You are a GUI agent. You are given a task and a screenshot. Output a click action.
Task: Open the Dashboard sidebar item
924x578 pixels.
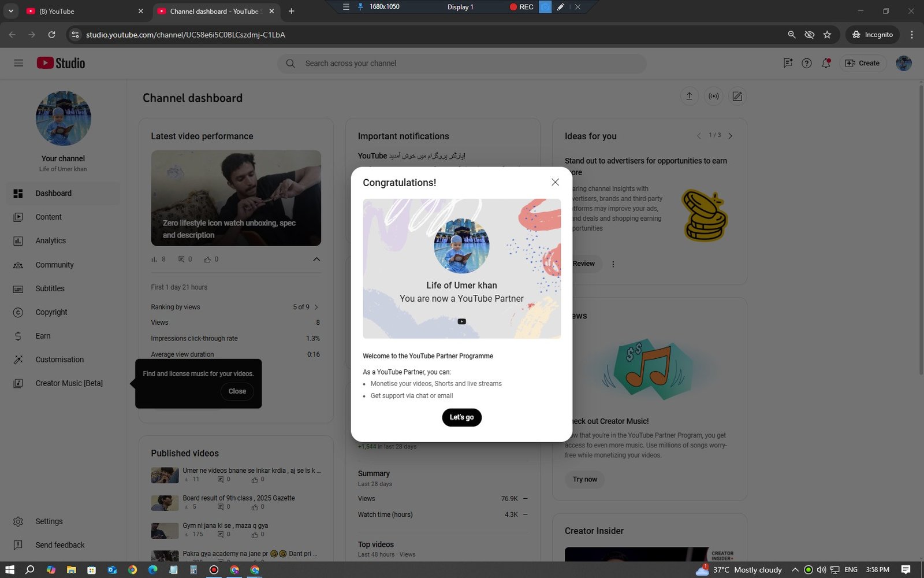(x=64, y=193)
